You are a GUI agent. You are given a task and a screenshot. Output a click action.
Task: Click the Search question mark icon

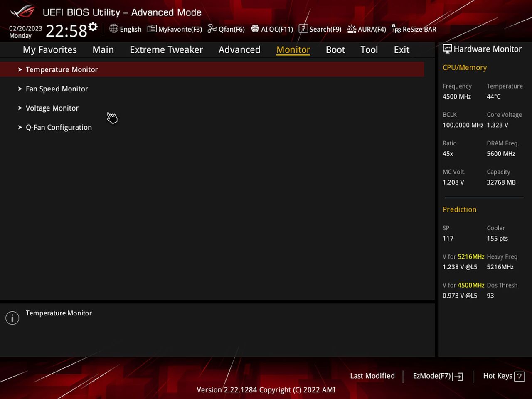click(303, 29)
